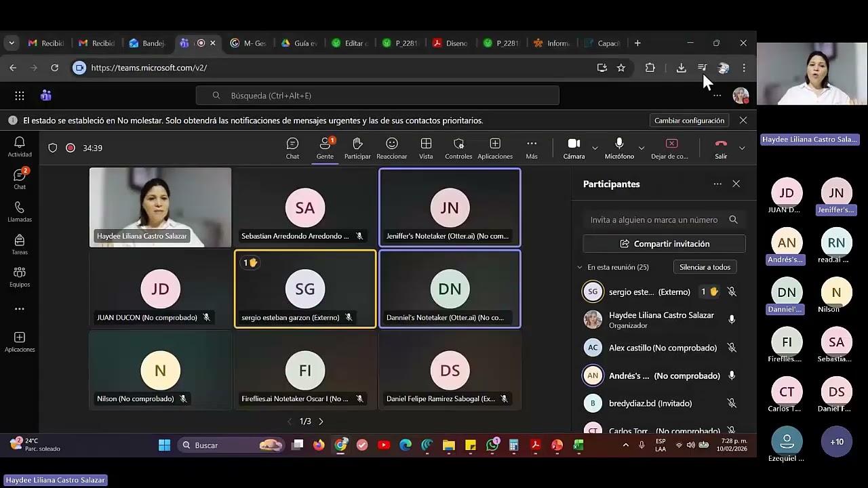Click Compartir invitación button

pos(665,244)
